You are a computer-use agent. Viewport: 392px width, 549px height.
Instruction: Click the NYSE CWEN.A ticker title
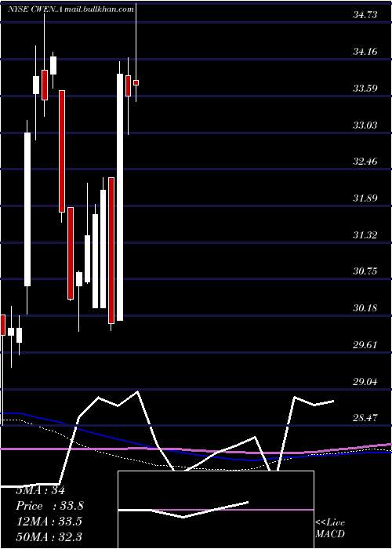point(35,9)
